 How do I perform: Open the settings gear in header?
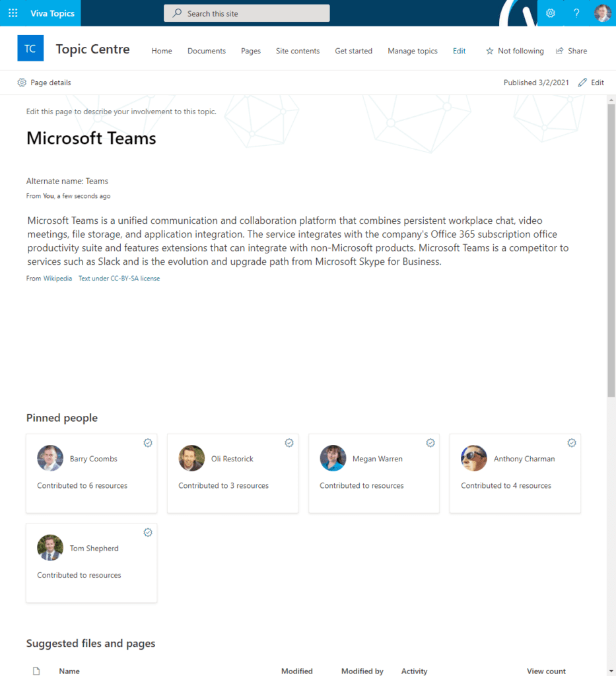(551, 13)
